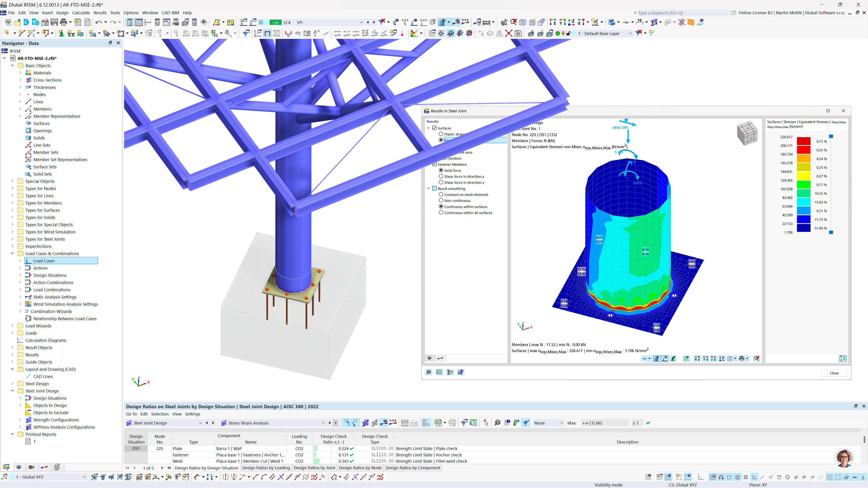Click the cancel zoom magnifier icon in dialog
Image resolution: width=868 pixels, height=488 pixels.
757,358
